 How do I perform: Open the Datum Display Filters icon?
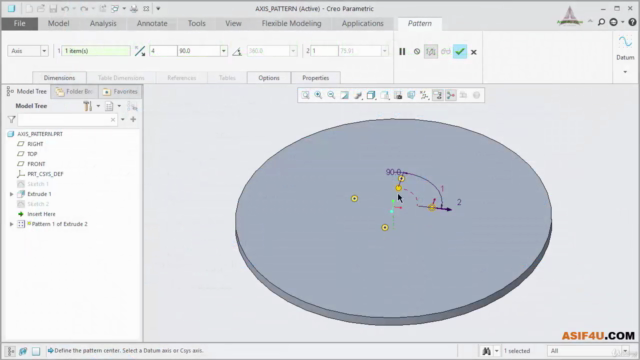point(424,95)
